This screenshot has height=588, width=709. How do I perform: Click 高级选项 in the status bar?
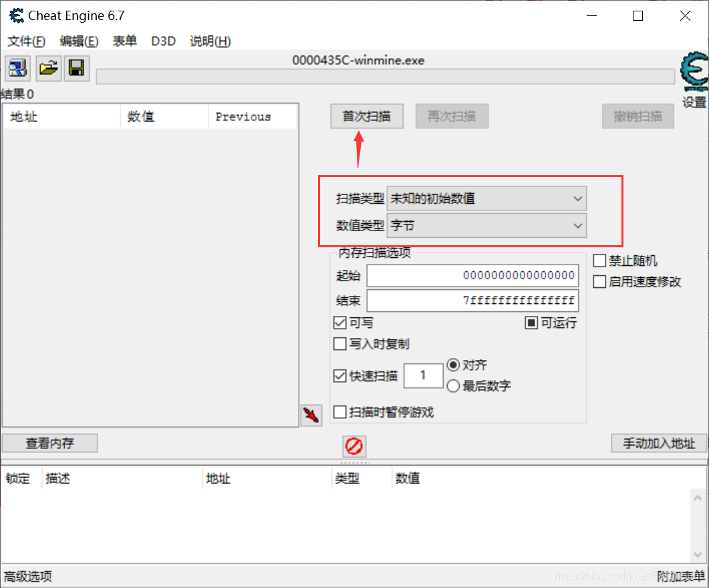tap(28, 576)
